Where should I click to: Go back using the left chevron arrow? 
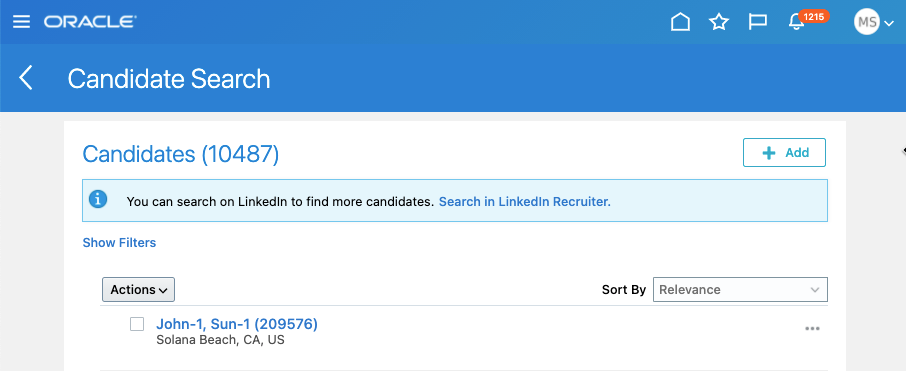[26, 77]
